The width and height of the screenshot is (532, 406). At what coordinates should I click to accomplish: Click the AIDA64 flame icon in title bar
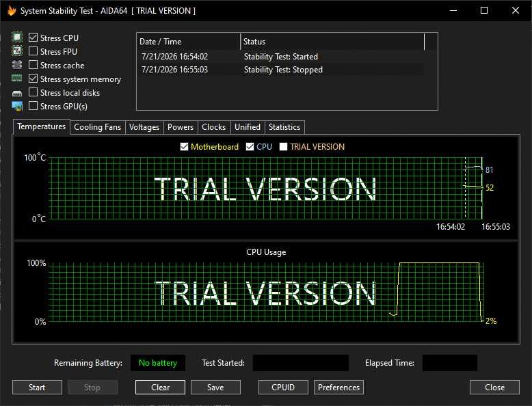click(x=12, y=10)
